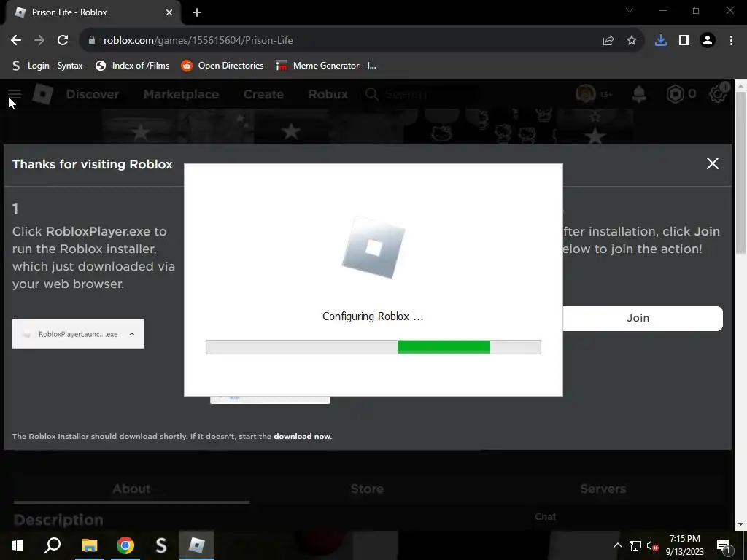
Task: Click the Roblox search field
Action: click(x=422, y=94)
